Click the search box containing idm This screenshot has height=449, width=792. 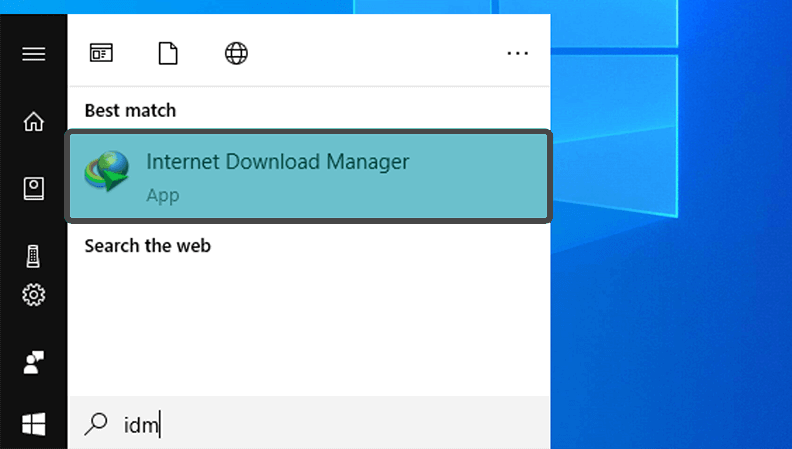tap(309, 423)
